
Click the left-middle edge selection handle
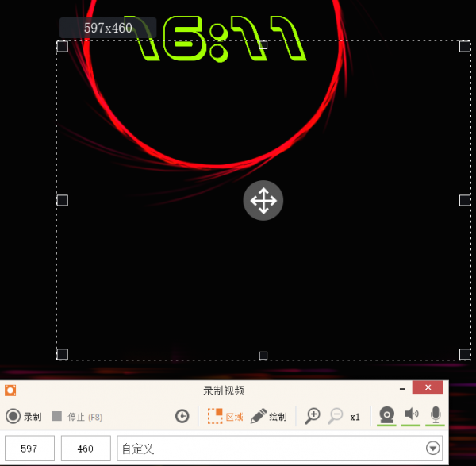tap(62, 200)
